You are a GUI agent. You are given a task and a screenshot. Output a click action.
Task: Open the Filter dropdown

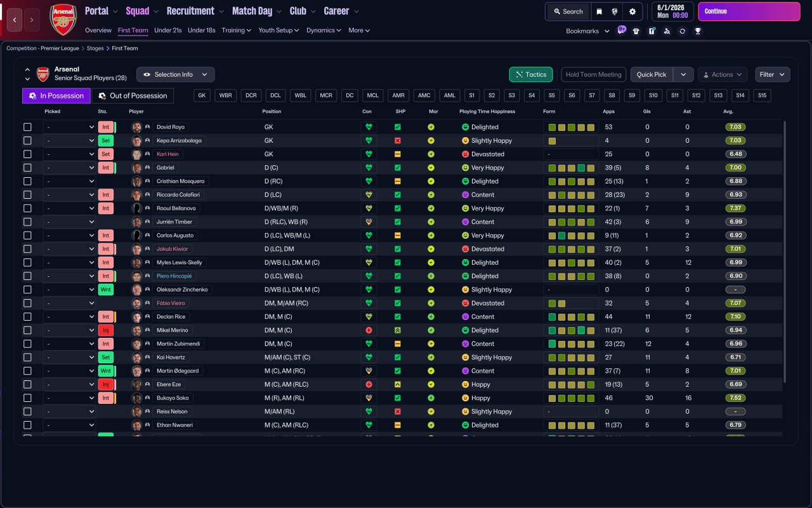point(773,74)
